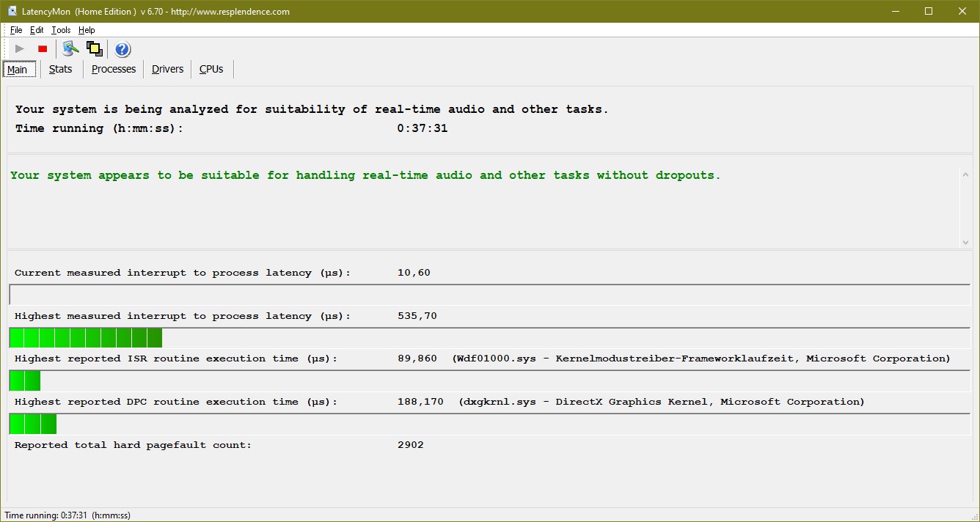Screen dimensions: 980x522
Task: Open help with the question mark icon
Action: pyautogui.click(x=122, y=48)
